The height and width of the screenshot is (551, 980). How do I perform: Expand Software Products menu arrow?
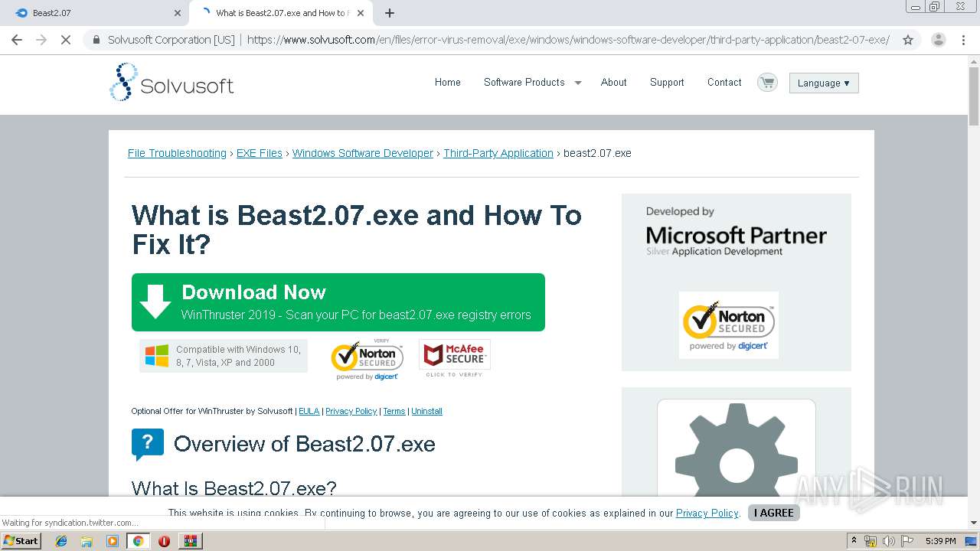pos(578,83)
